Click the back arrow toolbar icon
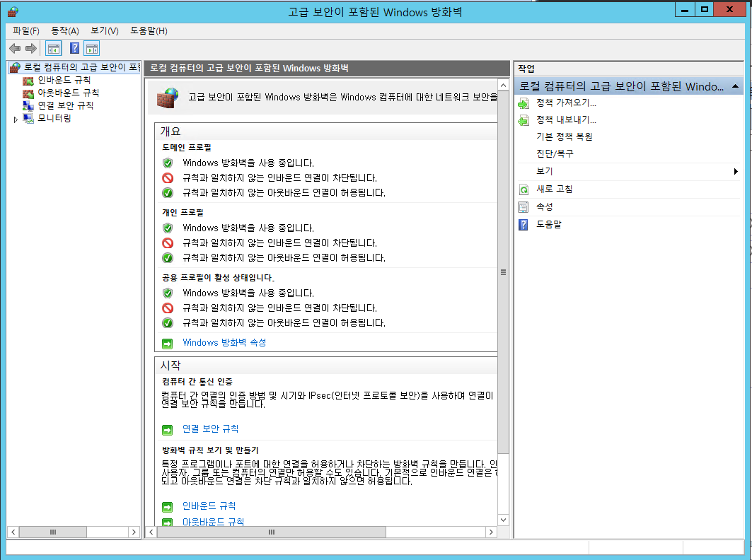Screen dimensions: 752x560 point(15,48)
